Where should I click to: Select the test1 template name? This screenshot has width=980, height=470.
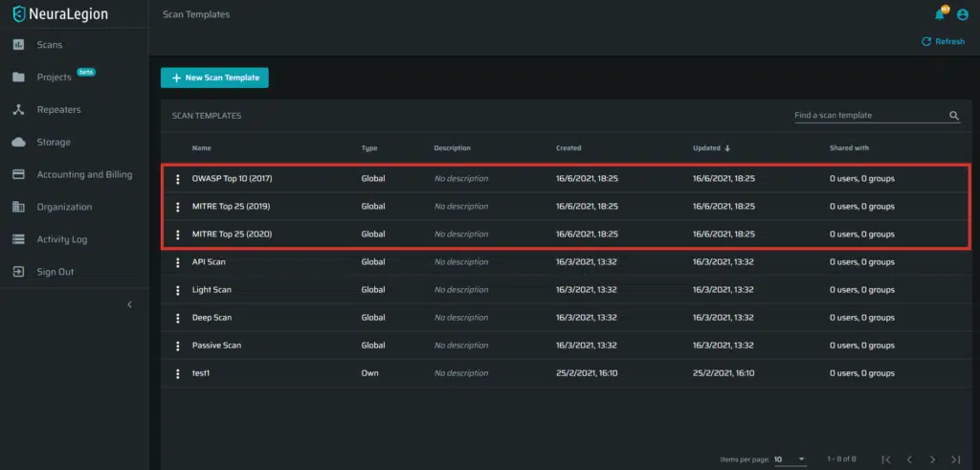201,373
